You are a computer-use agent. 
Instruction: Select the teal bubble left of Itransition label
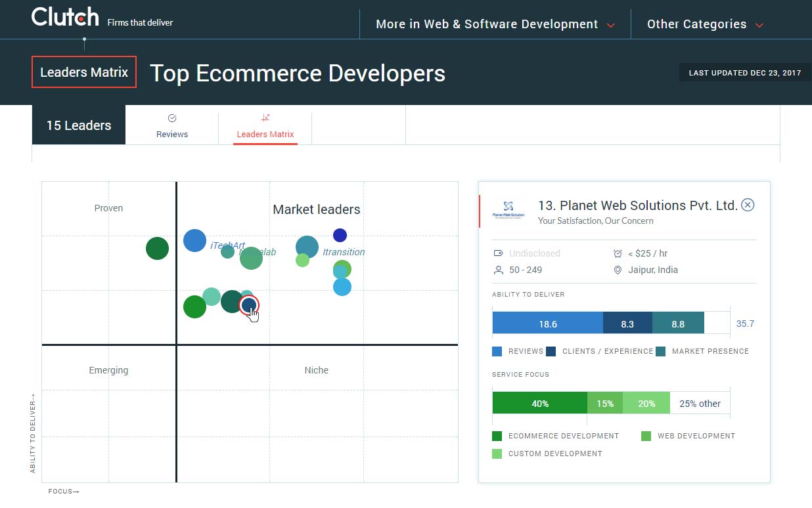pos(307,247)
